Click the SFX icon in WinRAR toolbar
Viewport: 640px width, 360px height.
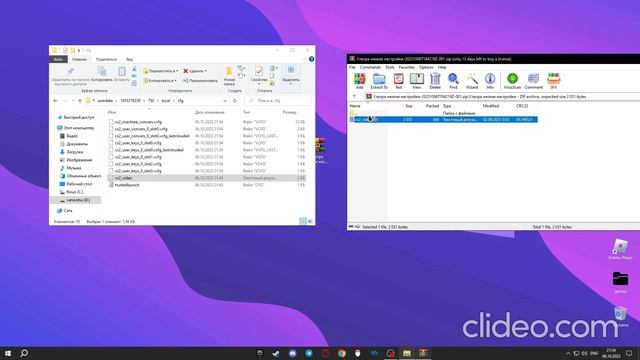[x=553, y=81]
